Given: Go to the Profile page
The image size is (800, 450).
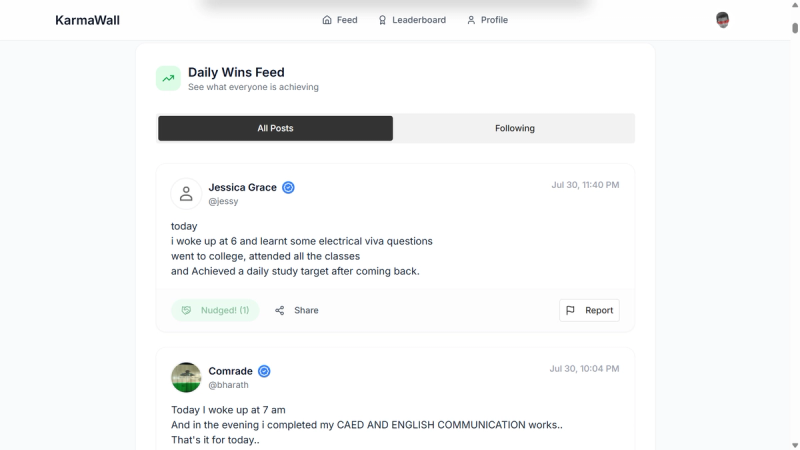Looking at the screenshot, I should point(487,20).
